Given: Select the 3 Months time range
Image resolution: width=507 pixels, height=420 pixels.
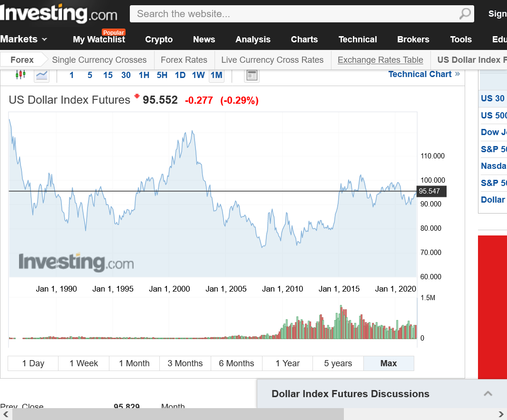Looking at the screenshot, I should 185,363.
